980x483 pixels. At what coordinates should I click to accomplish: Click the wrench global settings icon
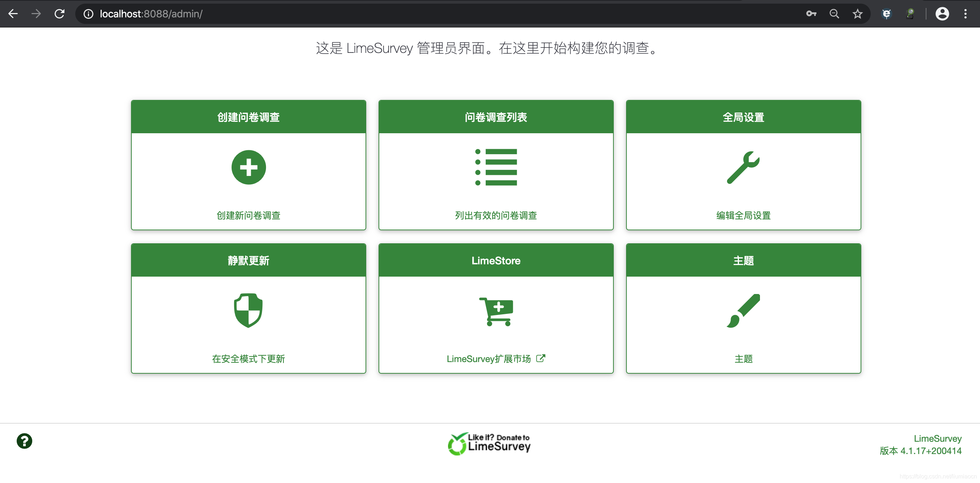point(743,168)
